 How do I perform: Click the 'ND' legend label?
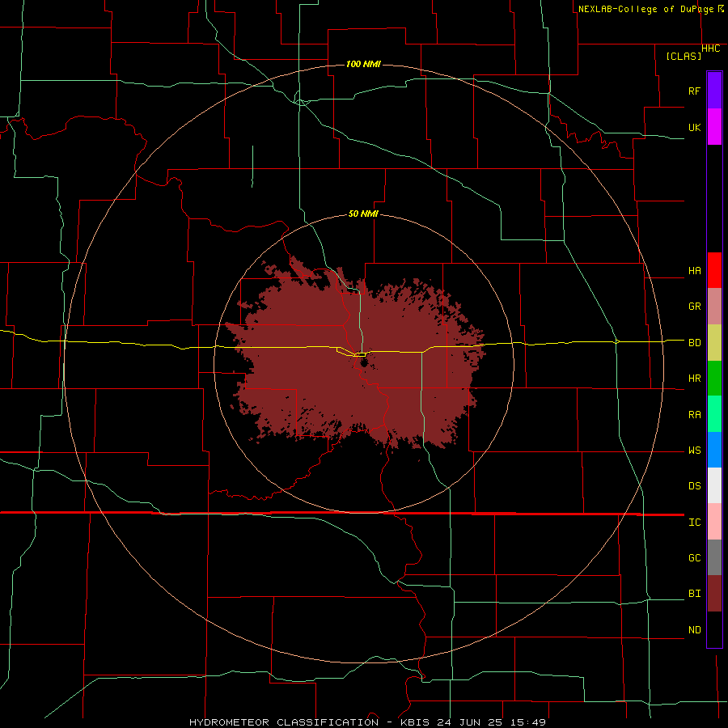(x=694, y=629)
